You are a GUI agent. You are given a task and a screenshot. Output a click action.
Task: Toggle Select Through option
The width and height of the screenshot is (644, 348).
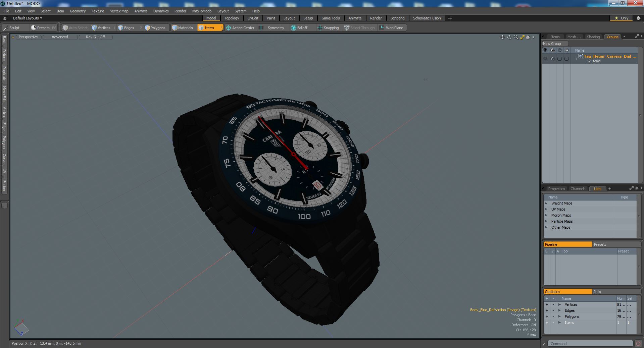359,28
